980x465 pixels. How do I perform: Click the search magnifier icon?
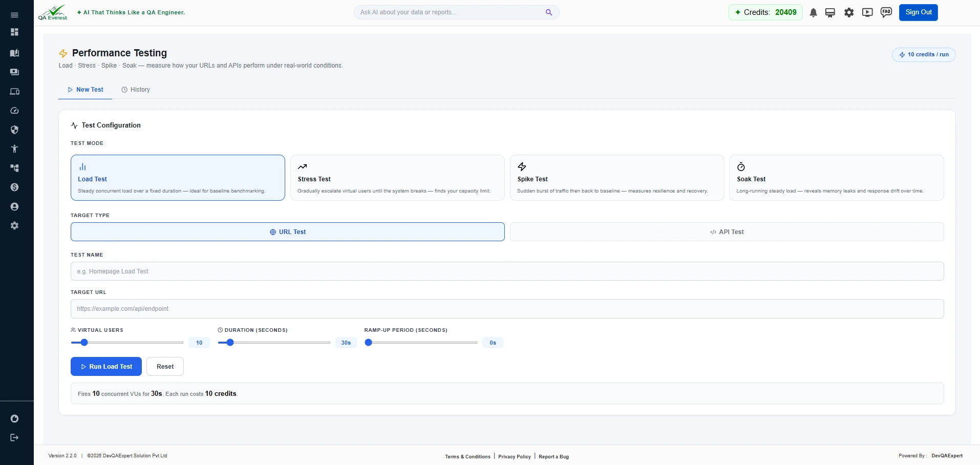coord(549,12)
